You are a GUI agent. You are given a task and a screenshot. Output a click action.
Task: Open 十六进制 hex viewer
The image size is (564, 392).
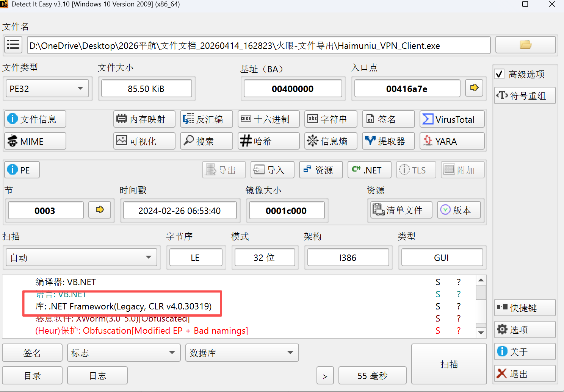(269, 119)
